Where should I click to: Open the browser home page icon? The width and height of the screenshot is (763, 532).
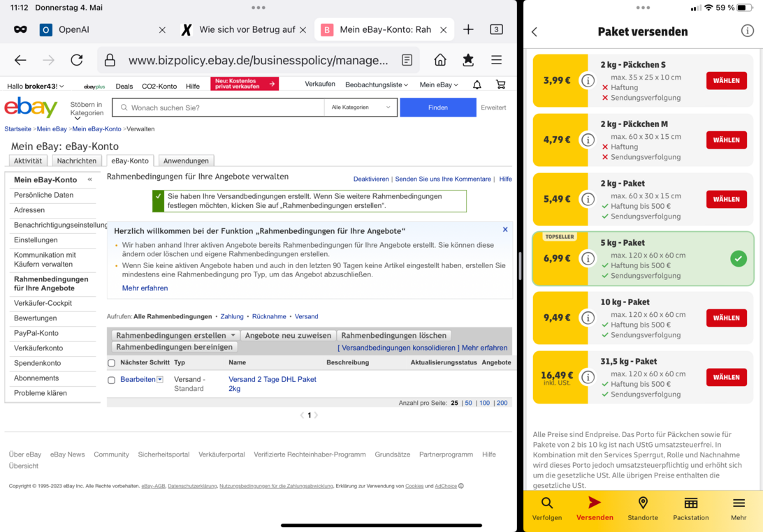tap(440, 60)
